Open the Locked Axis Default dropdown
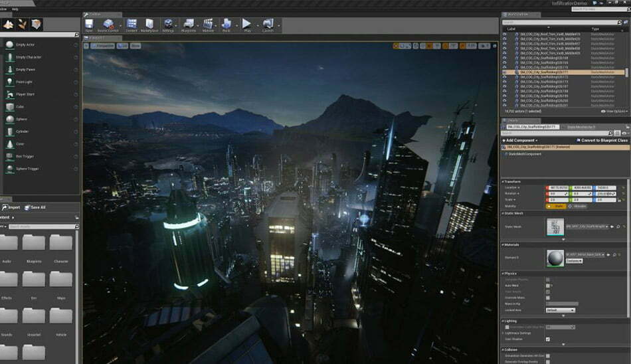This screenshot has width=631, height=364. 561,310
